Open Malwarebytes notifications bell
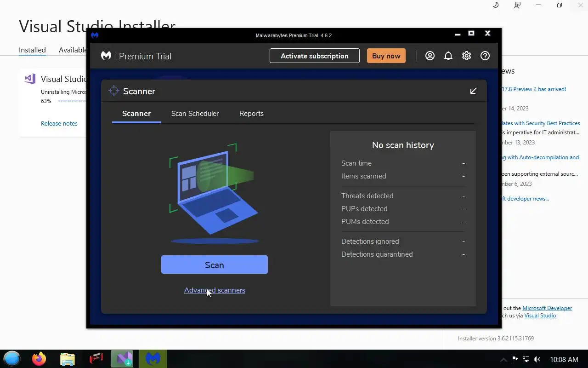Screen dimensions: 588x368 click(448, 56)
